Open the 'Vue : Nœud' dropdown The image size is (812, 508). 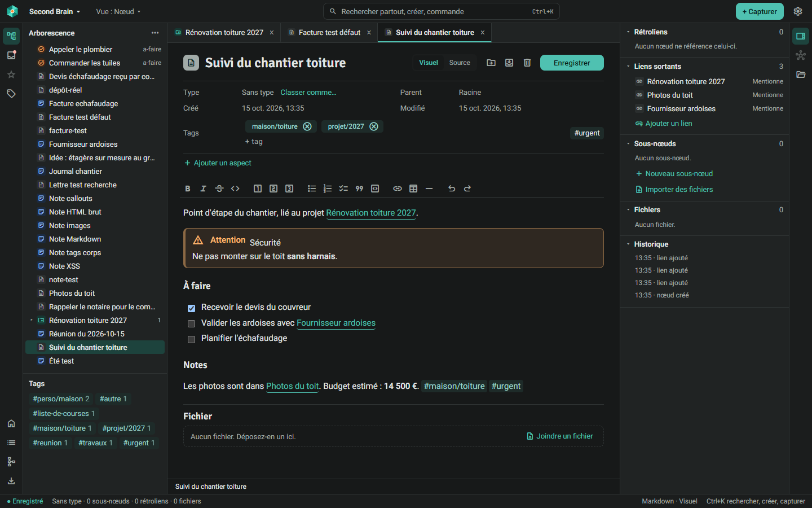(x=118, y=11)
